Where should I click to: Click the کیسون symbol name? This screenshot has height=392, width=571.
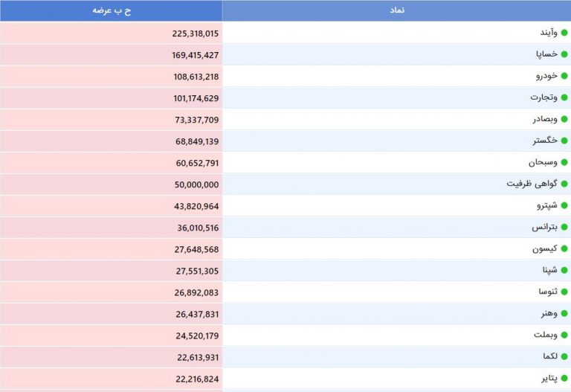pos(545,248)
